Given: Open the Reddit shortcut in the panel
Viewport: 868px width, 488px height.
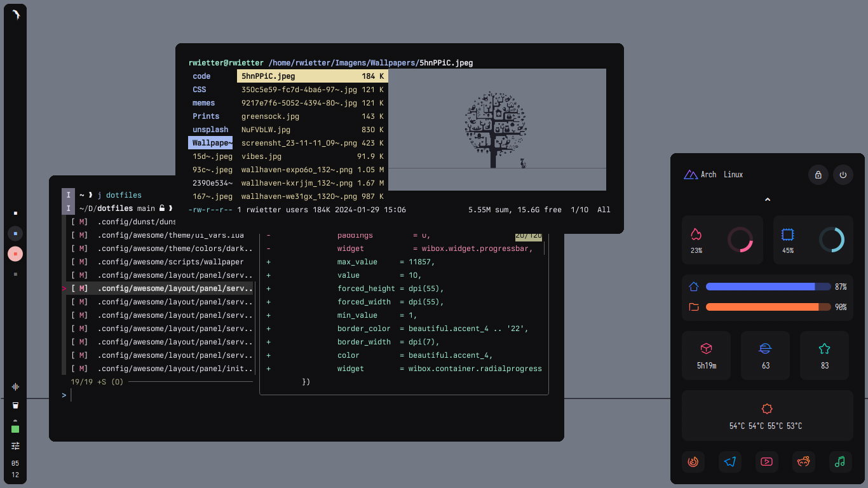Looking at the screenshot, I should click(804, 462).
